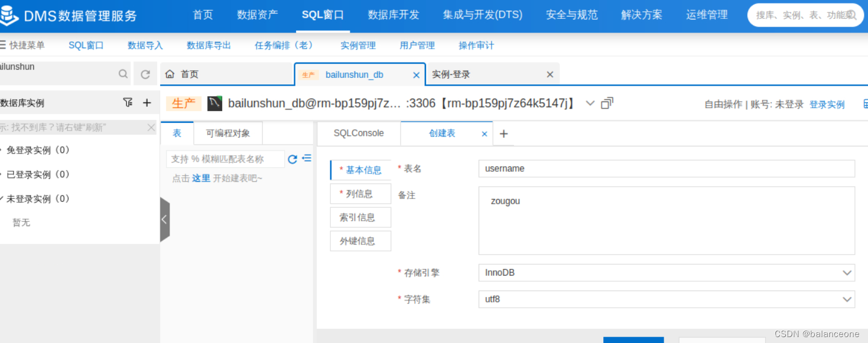Click the DMS logo icon
The height and width of the screenshot is (343, 868).
(x=10, y=16)
